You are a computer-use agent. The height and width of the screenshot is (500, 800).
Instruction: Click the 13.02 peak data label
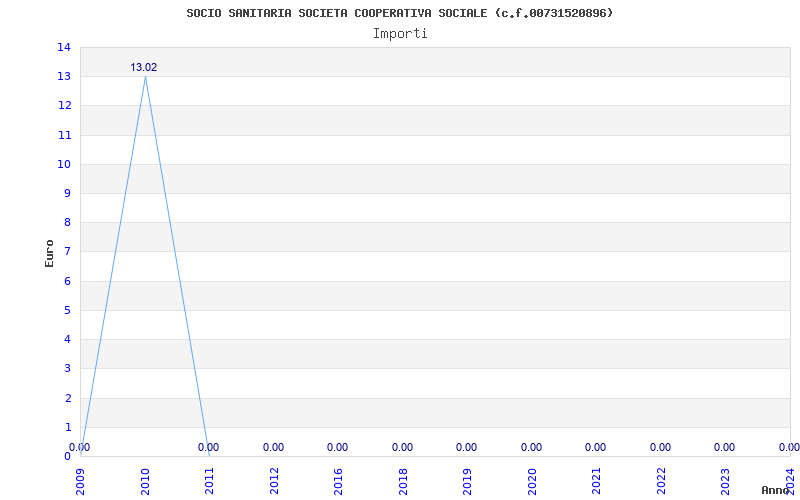point(143,67)
